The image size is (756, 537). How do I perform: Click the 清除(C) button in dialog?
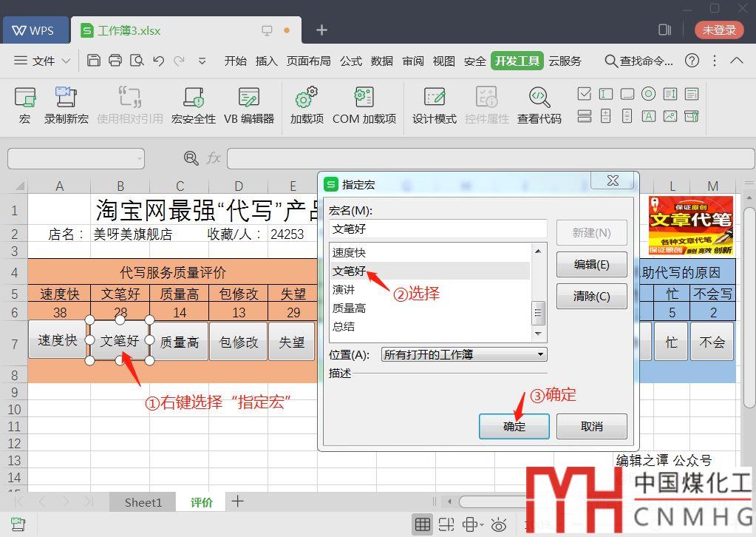[x=592, y=296]
